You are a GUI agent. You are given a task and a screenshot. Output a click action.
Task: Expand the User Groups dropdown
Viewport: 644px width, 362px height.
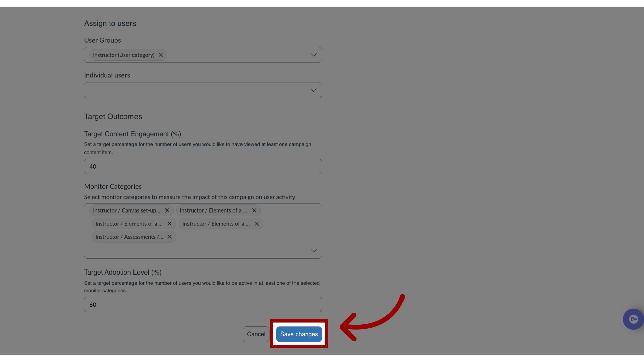point(314,55)
